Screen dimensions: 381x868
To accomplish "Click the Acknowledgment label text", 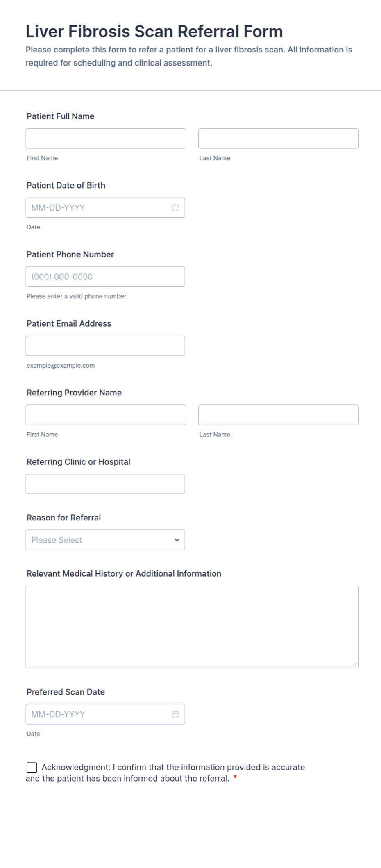I will [166, 773].
